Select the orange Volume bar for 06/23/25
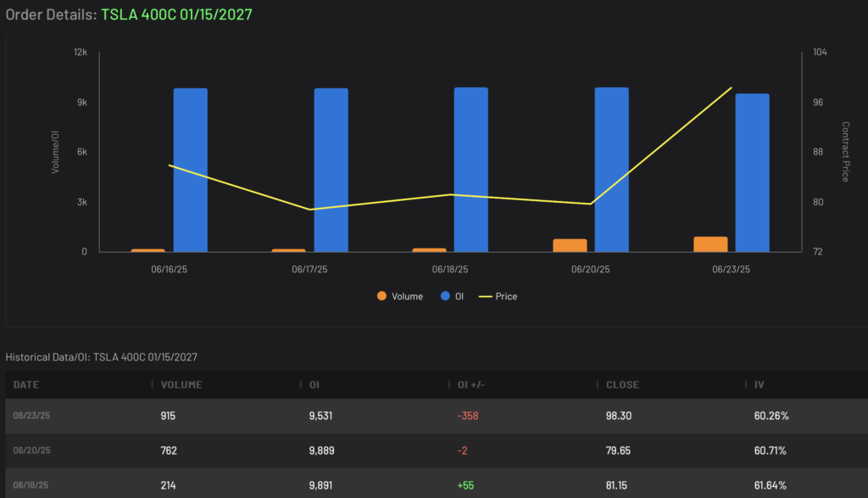Viewport: 868px width, 498px height. click(710, 244)
